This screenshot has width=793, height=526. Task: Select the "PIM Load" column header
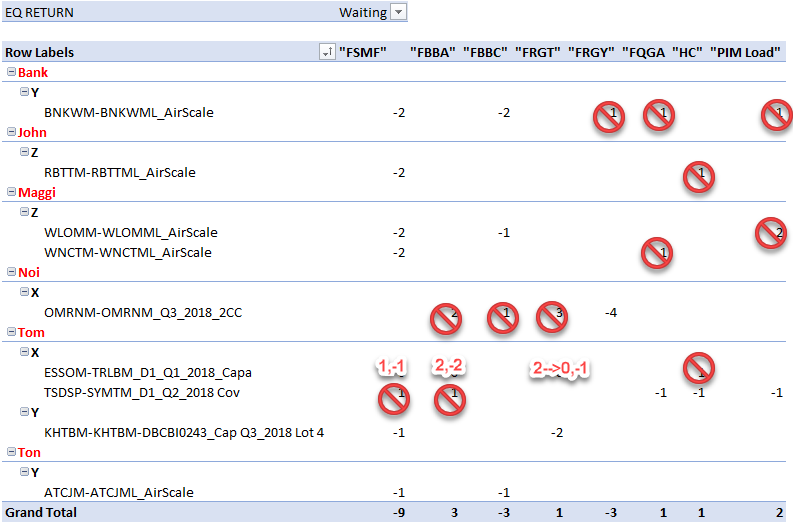(x=745, y=52)
